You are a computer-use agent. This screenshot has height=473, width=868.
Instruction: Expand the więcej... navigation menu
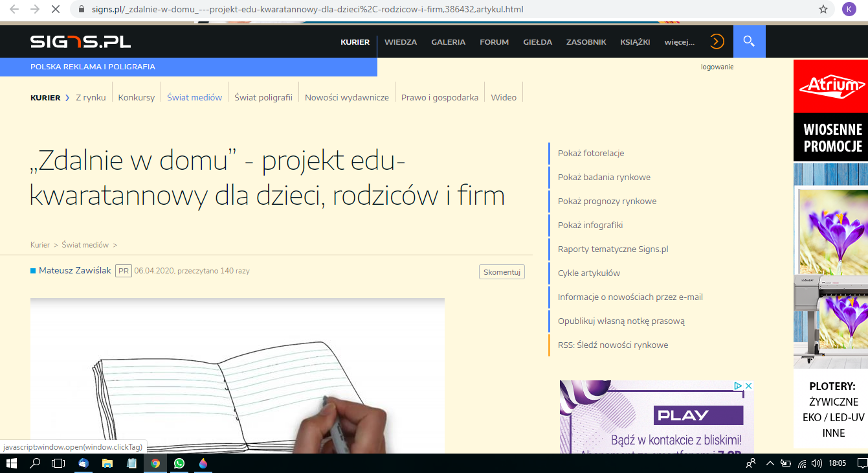(679, 42)
